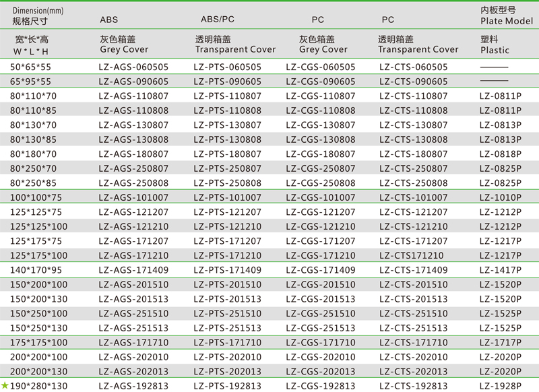This screenshot has width=539, height=392.
Task: Click model LZ-PTS-251510
Action: click(x=227, y=314)
